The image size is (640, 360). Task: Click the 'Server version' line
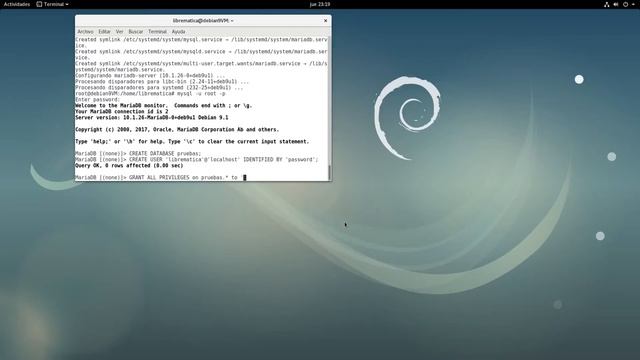tap(151, 118)
